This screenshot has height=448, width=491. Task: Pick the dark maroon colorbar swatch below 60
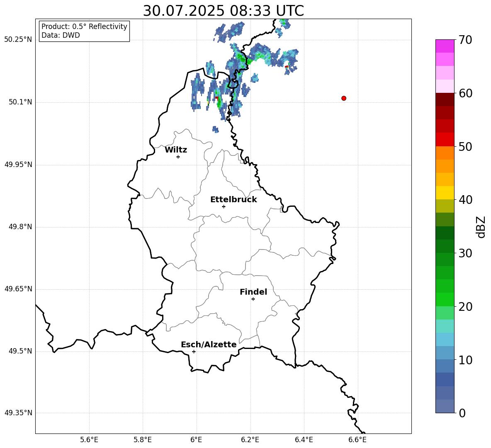pyautogui.click(x=445, y=100)
